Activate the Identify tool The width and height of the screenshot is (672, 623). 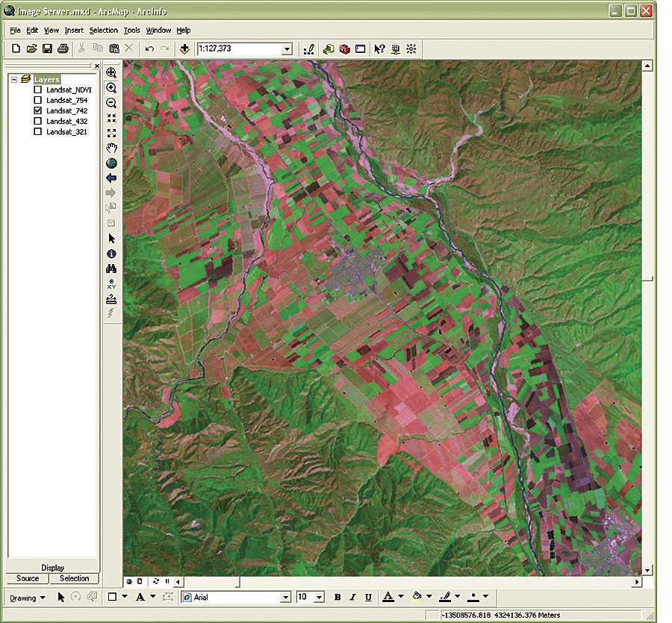pyautogui.click(x=111, y=254)
